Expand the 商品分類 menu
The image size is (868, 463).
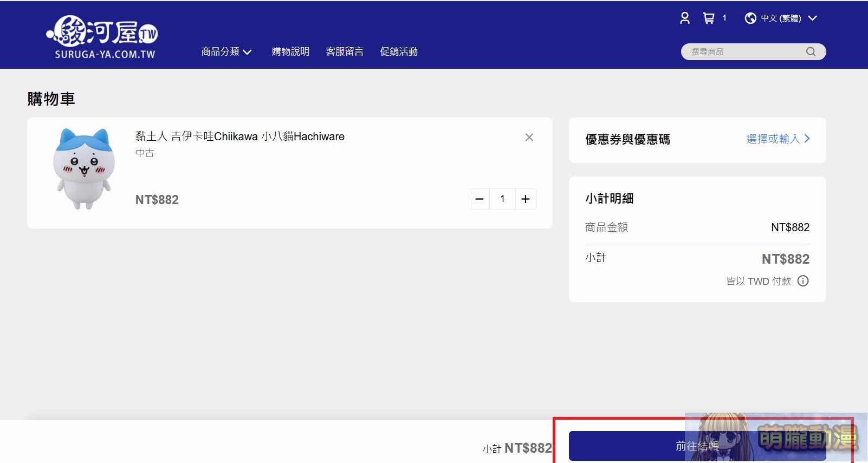(x=226, y=51)
